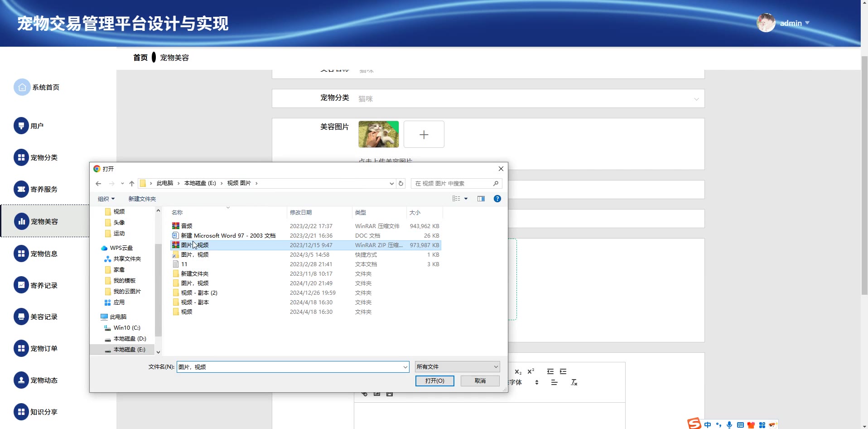Go up one folder level
Screen dimensions: 868x429
click(132, 184)
